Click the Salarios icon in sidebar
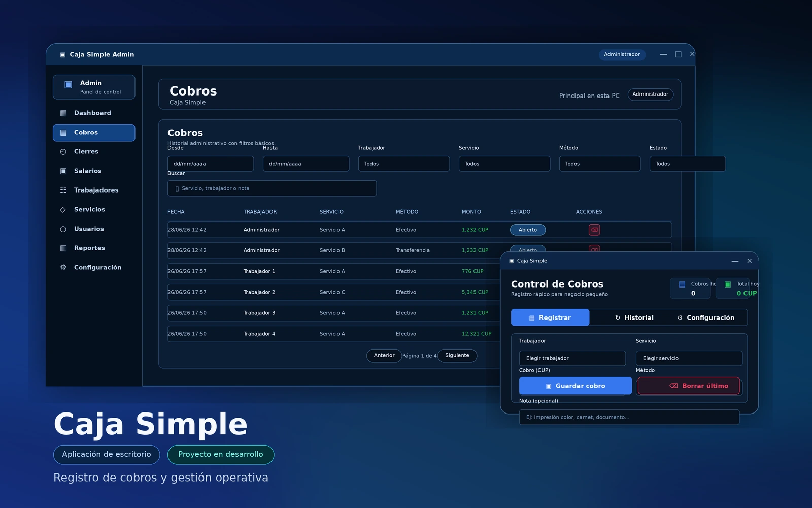Screen dimensions: 812x508 (63, 171)
